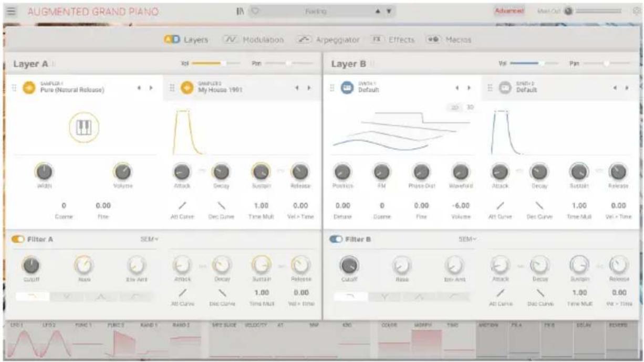This screenshot has width=644, height=362.
Task: Select Filter A low-pass mode icon
Action: pos(33,297)
